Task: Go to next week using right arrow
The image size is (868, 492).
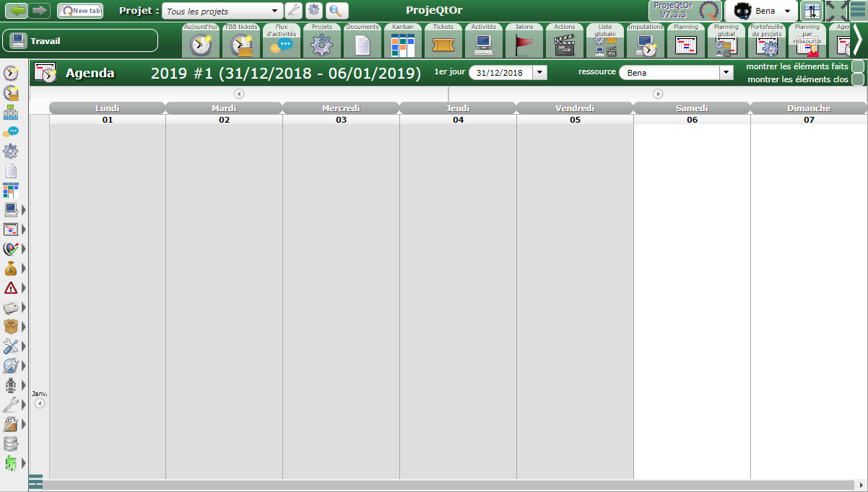Action: 658,94
